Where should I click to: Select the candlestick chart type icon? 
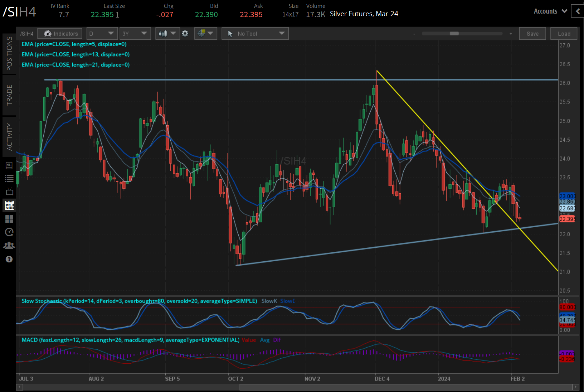tap(164, 33)
